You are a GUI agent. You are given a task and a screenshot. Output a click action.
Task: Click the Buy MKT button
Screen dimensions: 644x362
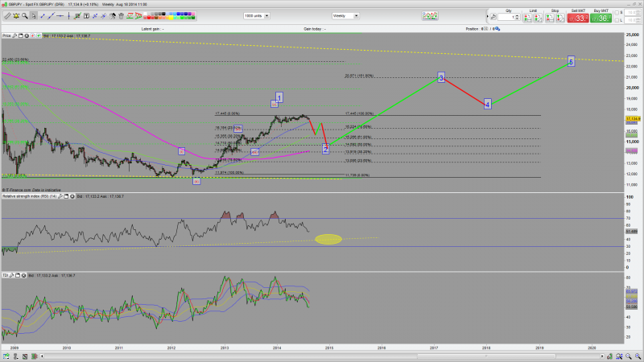(601, 18)
